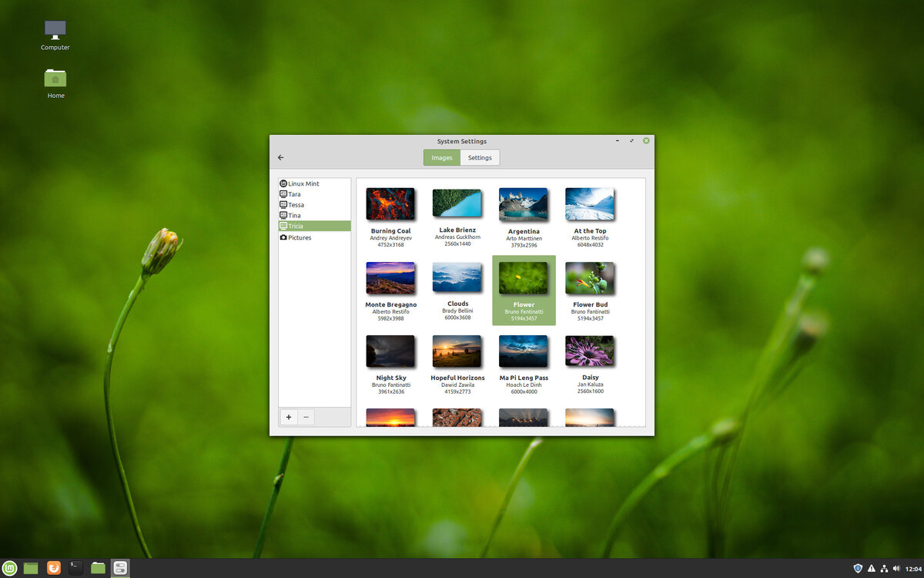The image size is (924, 578).
Task: Open the Files manager from the panel
Action: (98, 568)
